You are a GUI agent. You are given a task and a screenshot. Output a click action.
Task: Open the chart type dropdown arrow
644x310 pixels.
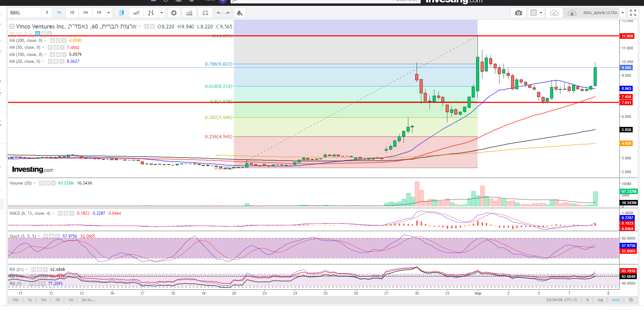tap(162, 13)
